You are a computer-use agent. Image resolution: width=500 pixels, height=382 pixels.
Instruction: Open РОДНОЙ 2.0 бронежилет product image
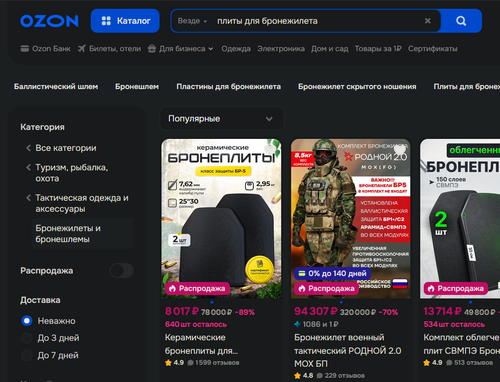pyautogui.click(x=351, y=218)
